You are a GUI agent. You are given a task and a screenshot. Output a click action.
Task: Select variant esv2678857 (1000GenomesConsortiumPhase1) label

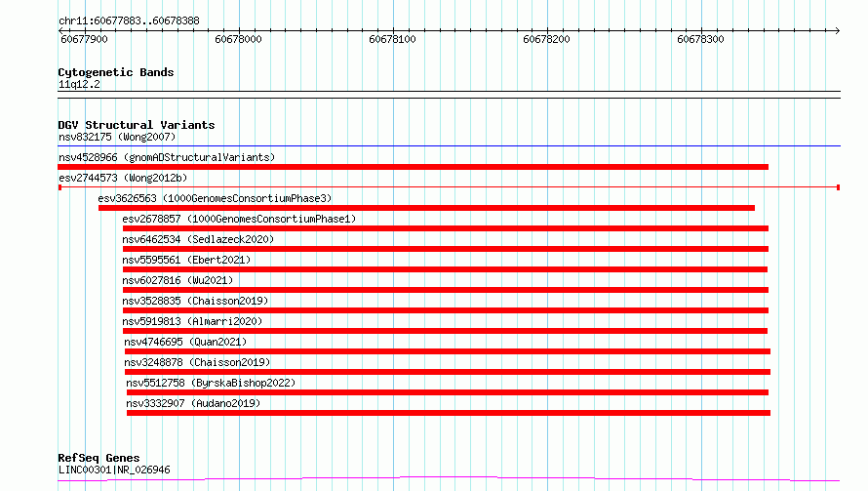(x=239, y=219)
